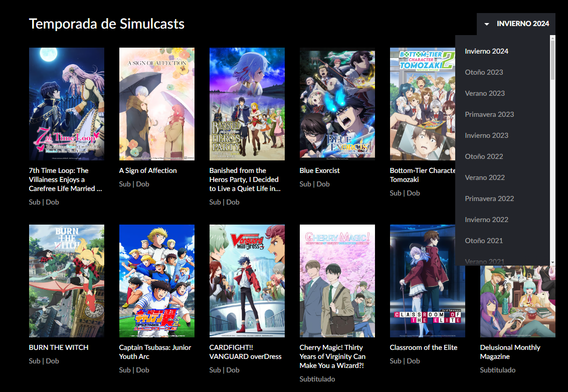The height and width of the screenshot is (392, 568).
Task: Click Bottom-Tier Character Tomozaki title
Action: 423,175
